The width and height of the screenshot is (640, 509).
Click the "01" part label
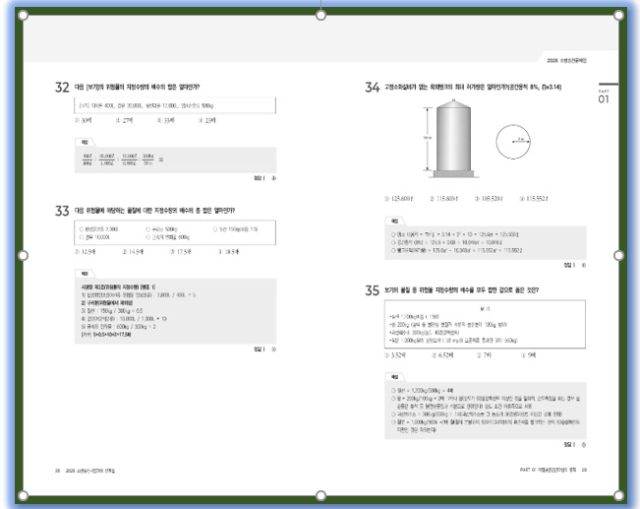click(604, 99)
